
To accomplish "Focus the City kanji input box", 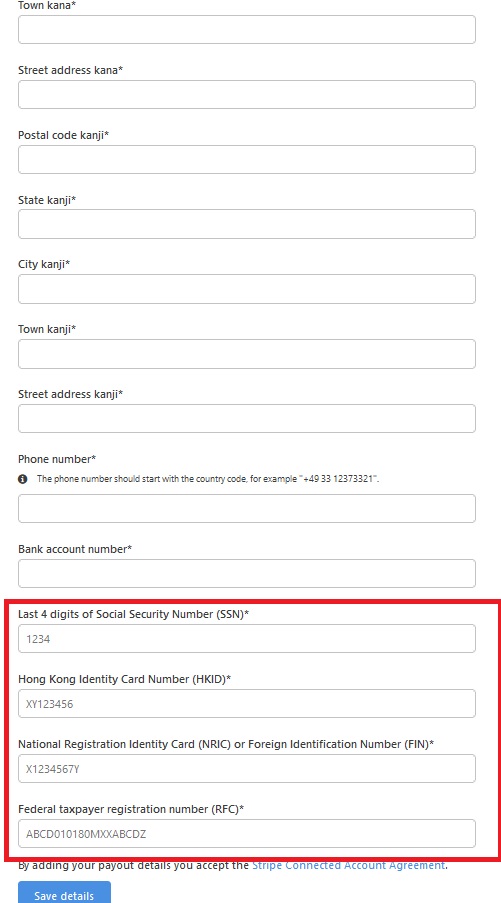I will pos(247,289).
